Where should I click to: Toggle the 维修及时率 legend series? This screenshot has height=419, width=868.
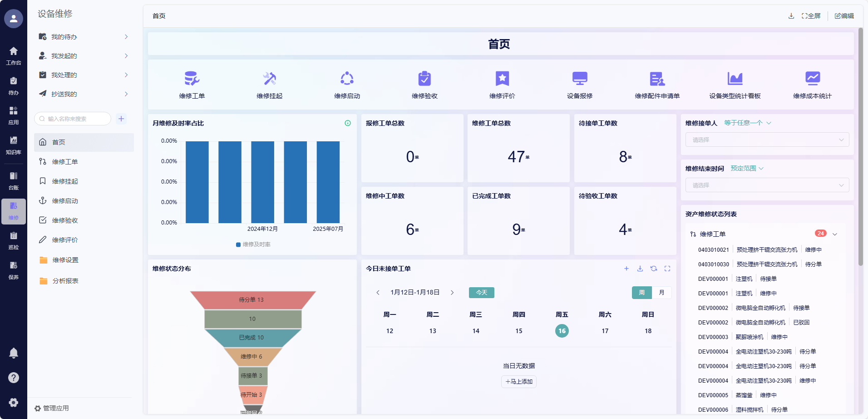click(253, 244)
